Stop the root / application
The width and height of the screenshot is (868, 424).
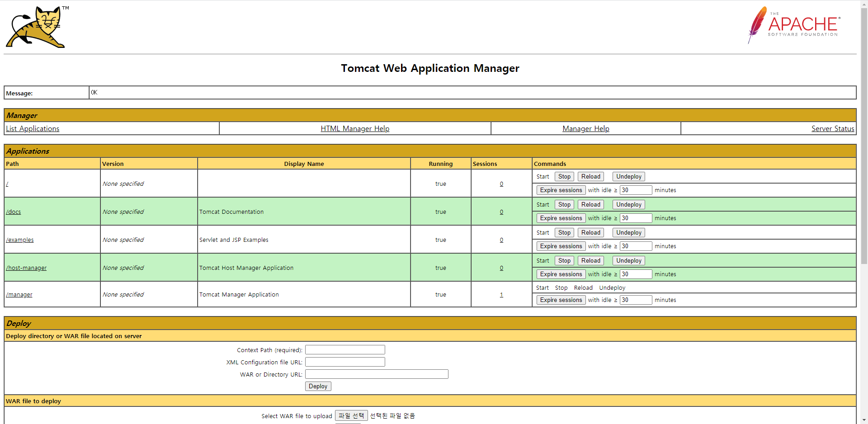(564, 177)
